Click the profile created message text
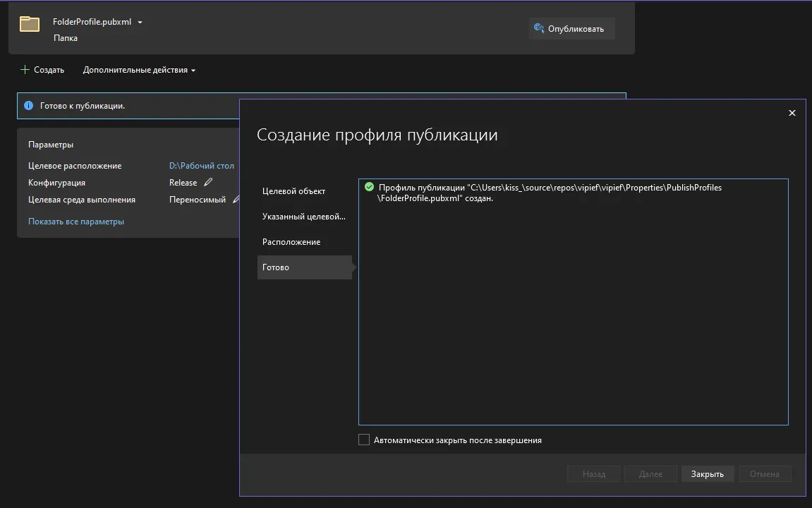The width and height of the screenshot is (812, 508). point(550,193)
